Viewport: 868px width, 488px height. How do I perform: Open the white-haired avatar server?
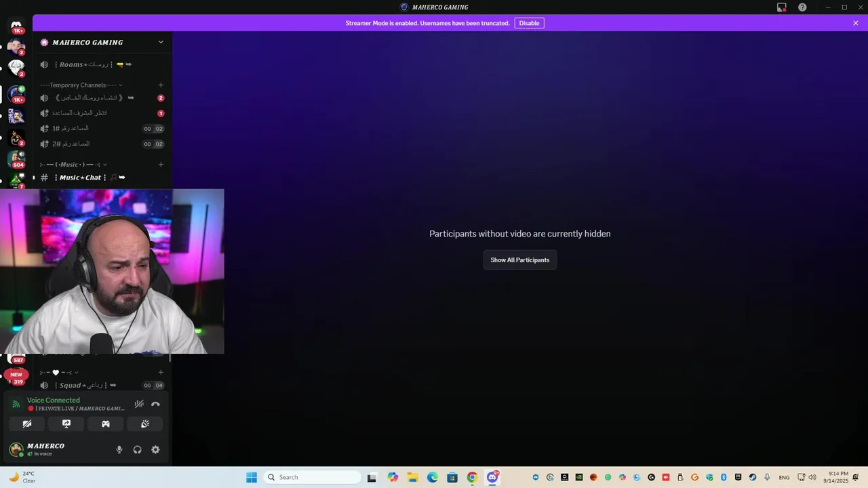click(16, 68)
